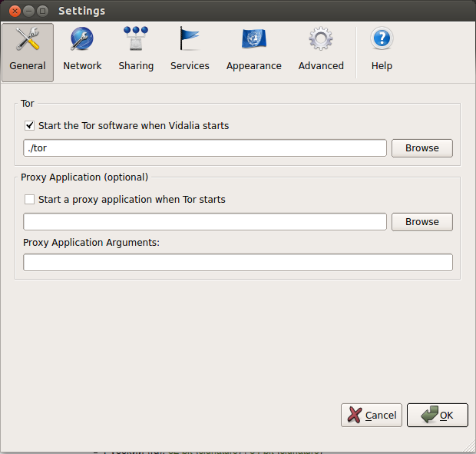Open Network settings globe icon

point(82,38)
